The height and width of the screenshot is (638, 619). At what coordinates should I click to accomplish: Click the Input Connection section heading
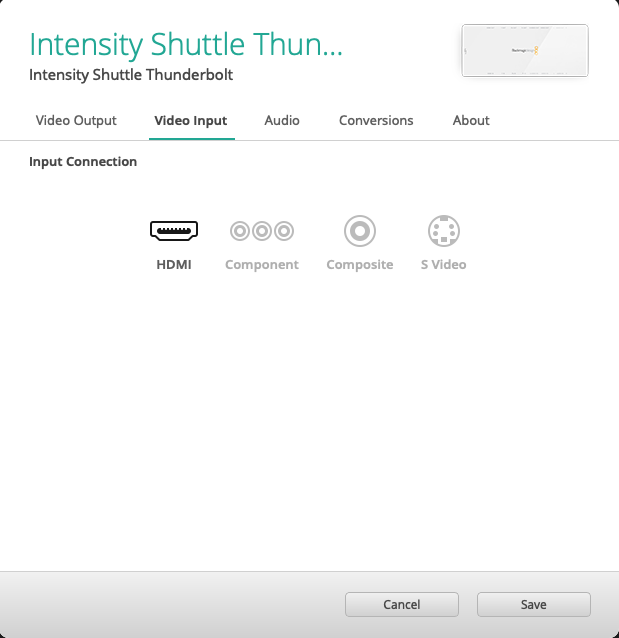(83, 162)
